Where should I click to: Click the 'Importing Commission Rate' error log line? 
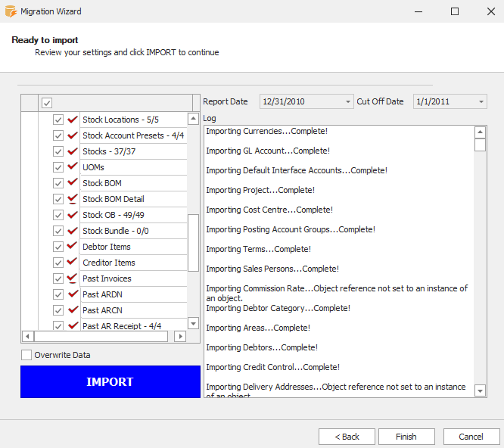[x=337, y=293]
